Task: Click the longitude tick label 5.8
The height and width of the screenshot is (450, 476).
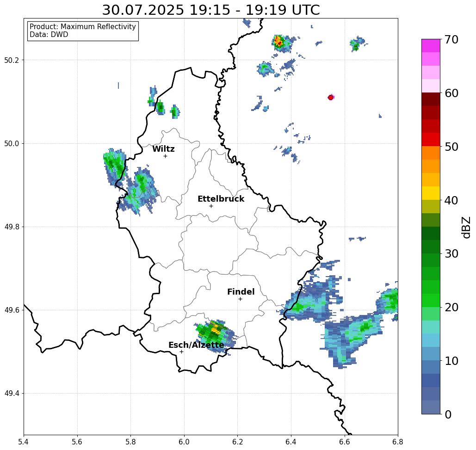Action: click(x=130, y=442)
